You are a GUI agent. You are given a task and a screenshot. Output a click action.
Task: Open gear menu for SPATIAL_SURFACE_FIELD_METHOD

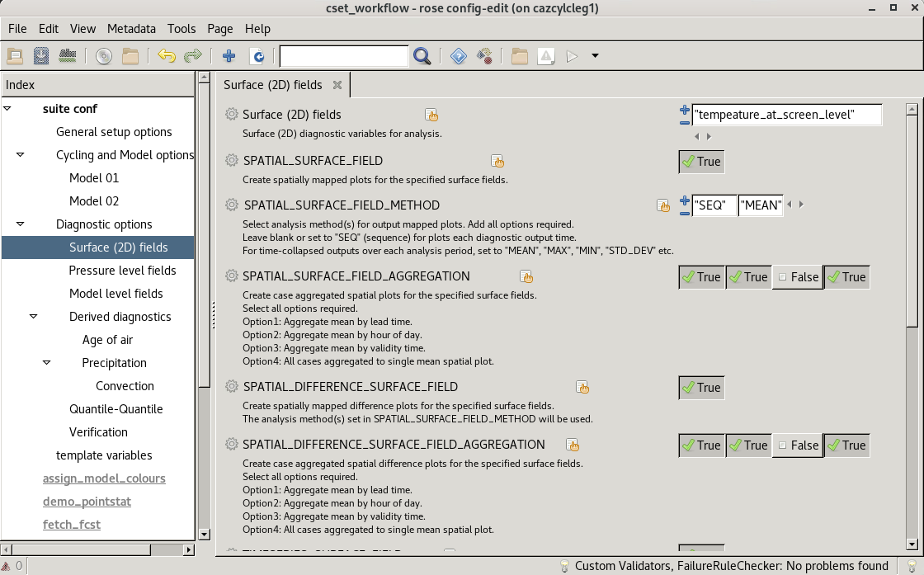pyautogui.click(x=232, y=205)
